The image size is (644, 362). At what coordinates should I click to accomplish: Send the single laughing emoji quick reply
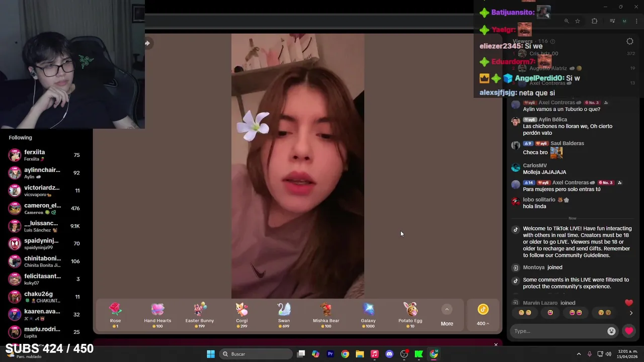[x=550, y=313]
